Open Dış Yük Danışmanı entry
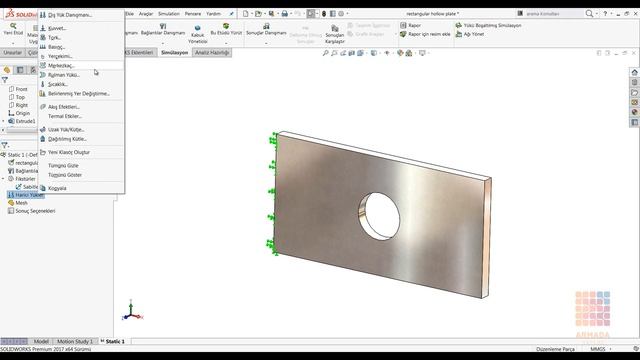 [81, 15]
